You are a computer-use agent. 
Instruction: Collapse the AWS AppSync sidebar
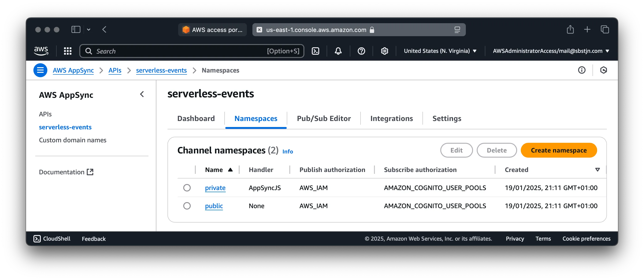(142, 95)
